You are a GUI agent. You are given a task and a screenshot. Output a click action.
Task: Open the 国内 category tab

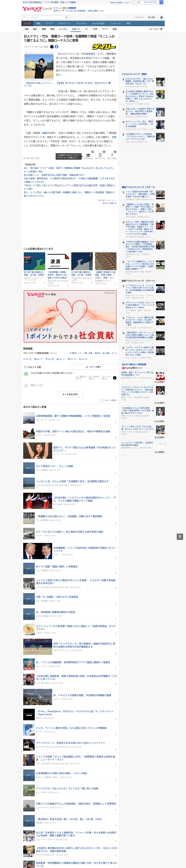[35, 29]
